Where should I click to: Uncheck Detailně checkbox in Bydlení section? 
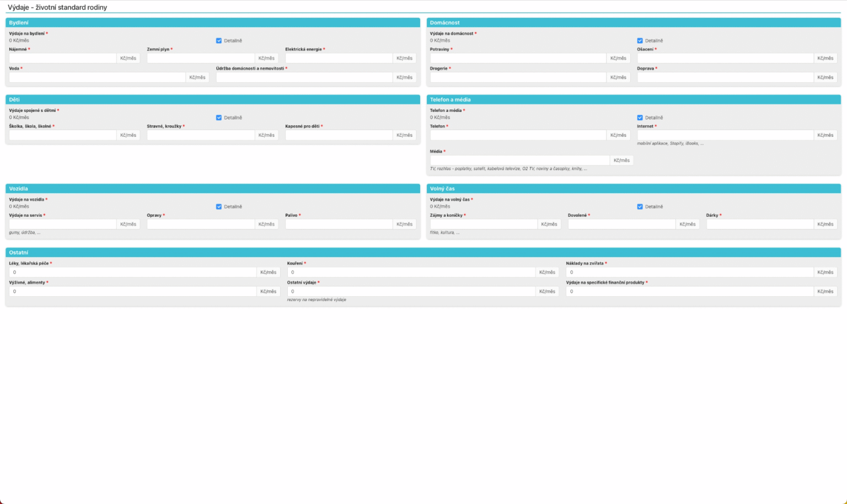219,41
